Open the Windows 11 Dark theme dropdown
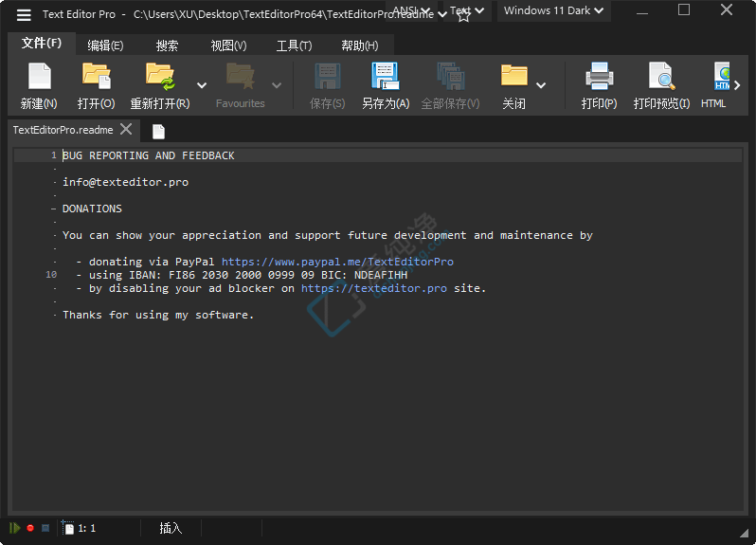The height and width of the screenshot is (545, 756). [553, 10]
